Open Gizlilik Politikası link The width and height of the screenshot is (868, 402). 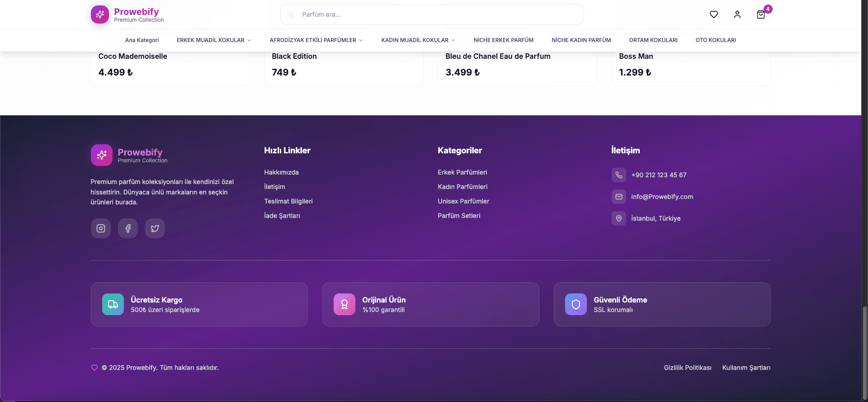pyautogui.click(x=687, y=368)
